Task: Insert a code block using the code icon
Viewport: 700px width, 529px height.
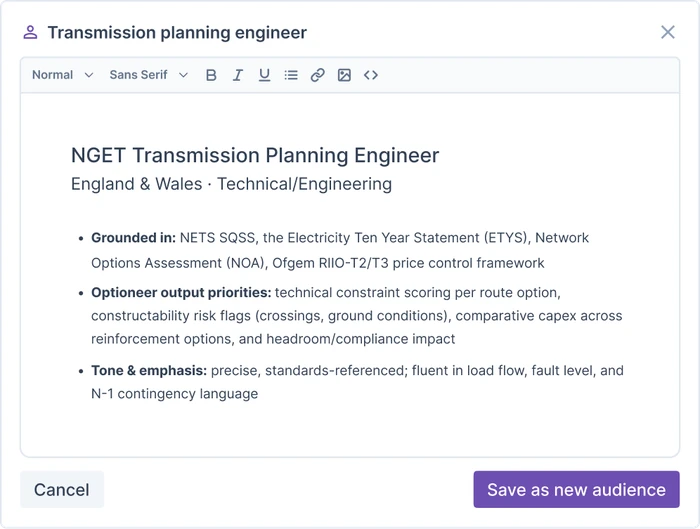Action: coord(371,75)
